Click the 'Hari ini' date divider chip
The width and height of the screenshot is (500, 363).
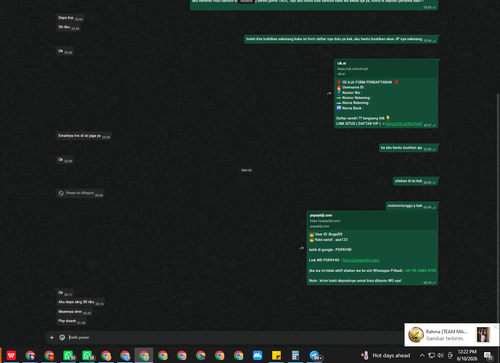coord(246,170)
